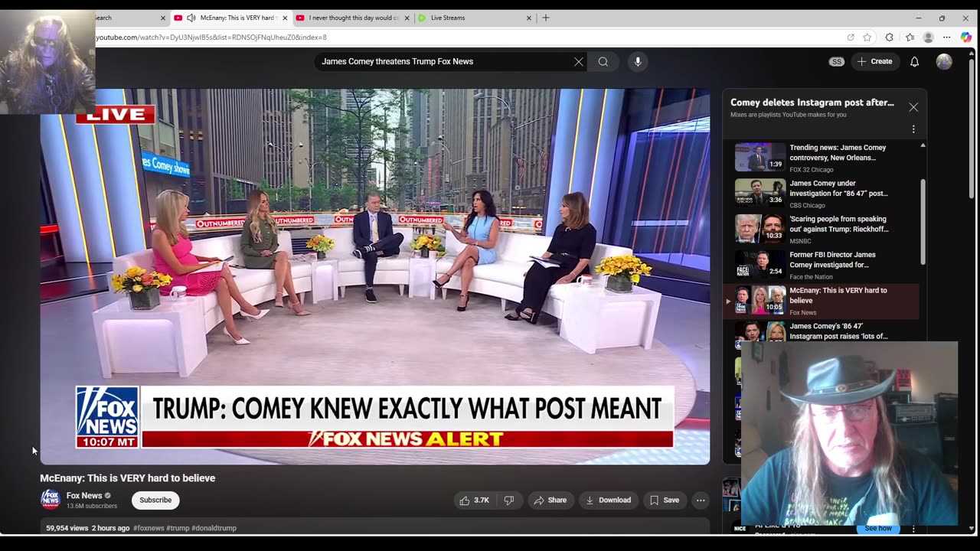The width and height of the screenshot is (980, 551).
Task: Dislike the video with the thumbs down icon
Action: tap(509, 500)
